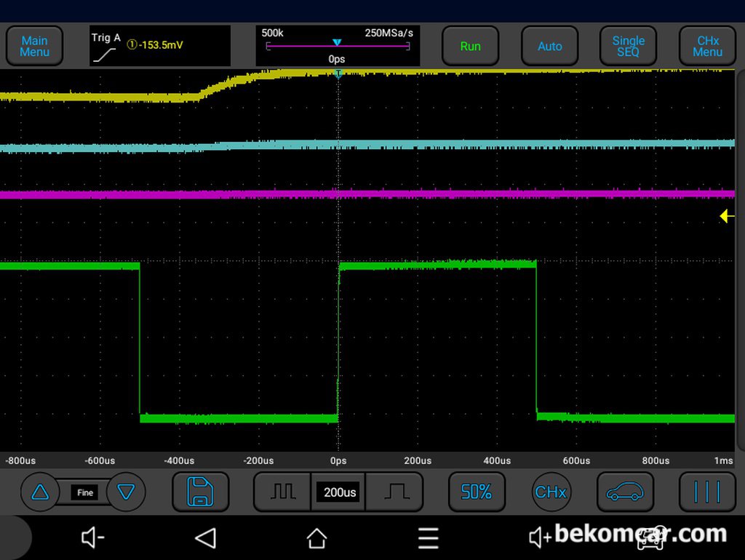The height and width of the screenshot is (560, 745).
Task: Arm Single SEQ acquisition
Action: click(x=628, y=46)
